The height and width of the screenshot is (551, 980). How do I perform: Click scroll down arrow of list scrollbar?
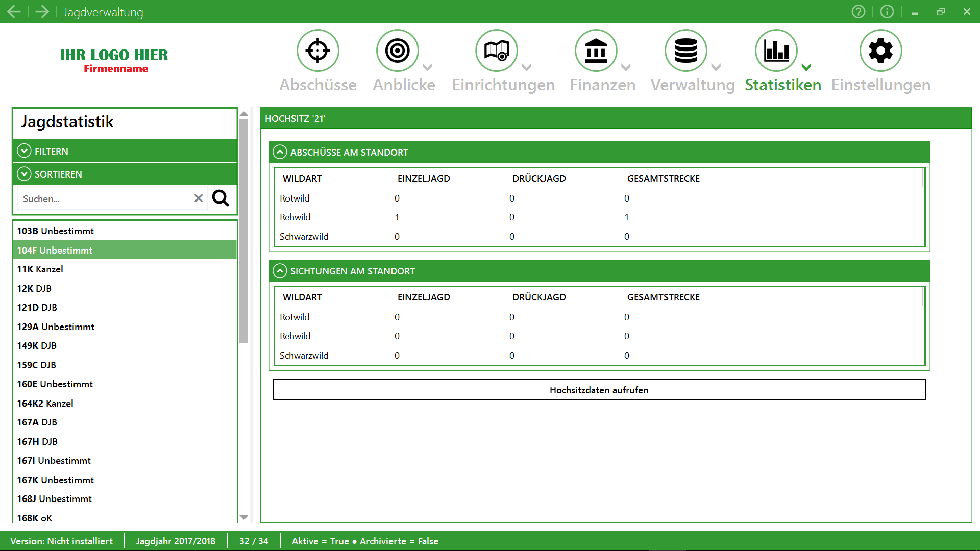[244, 517]
